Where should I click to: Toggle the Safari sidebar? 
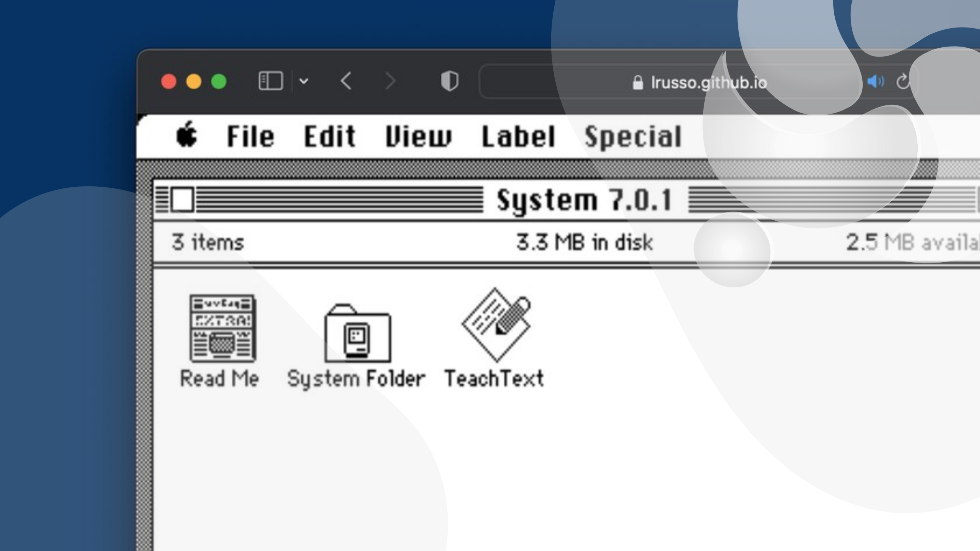(x=271, y=81)
